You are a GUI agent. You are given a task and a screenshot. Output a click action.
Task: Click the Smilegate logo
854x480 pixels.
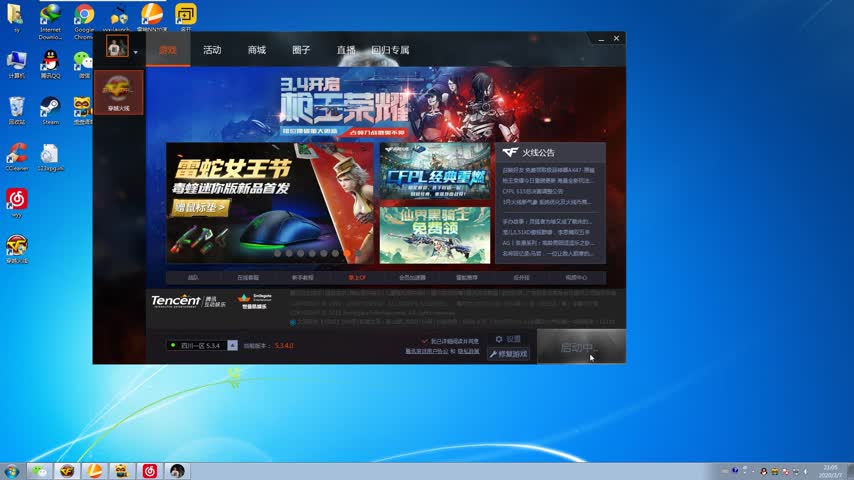click(x=254, y=301)
